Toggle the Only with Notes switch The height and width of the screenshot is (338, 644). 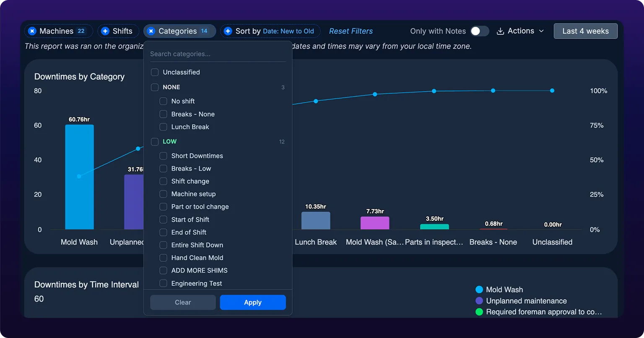[479, 31]
